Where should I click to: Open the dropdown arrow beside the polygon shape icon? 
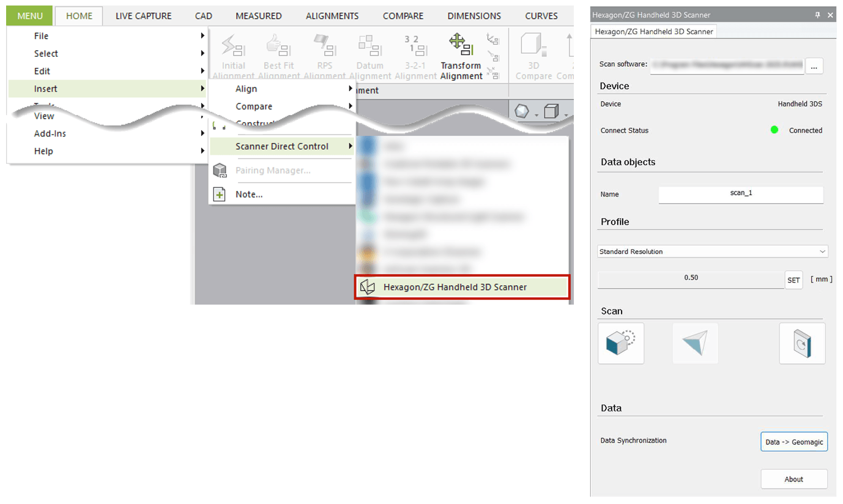[536, 115]
